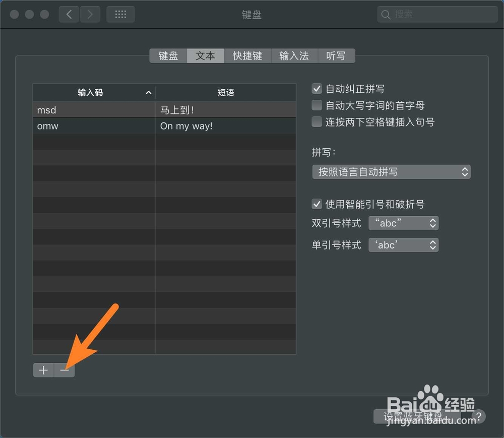The width and height of the screenshot is (504, 438).
Task: Open the 按照语言自动拼写 dropdown
Action: [391, 172]
